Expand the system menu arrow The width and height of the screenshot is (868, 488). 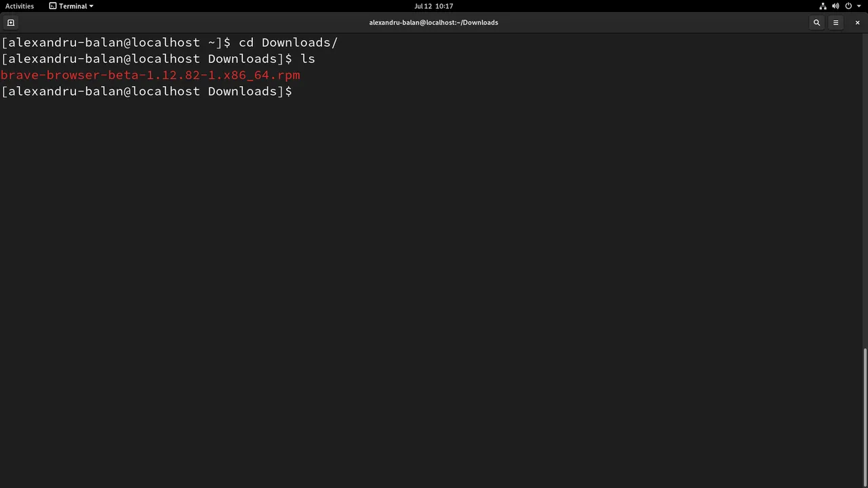tap(859, 6)
